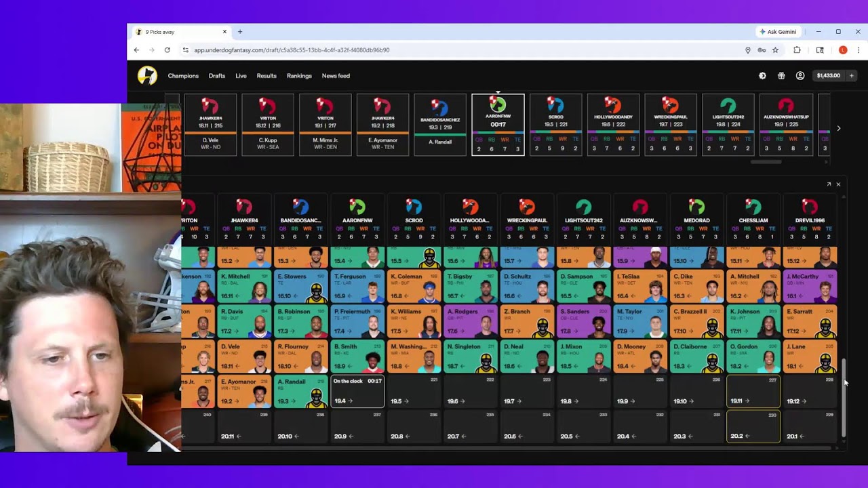868x488 pixels.
Task: Open the gift rewards icon
Action: click(x=781, y=76)
